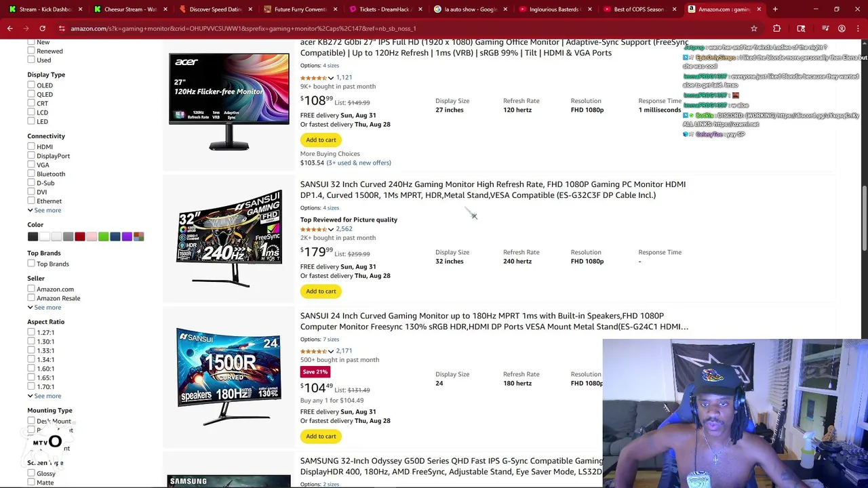The width and height of the screenshot is (868, 488).
Task: Click the Save 21% deal badge
Action: pos(315,372)
